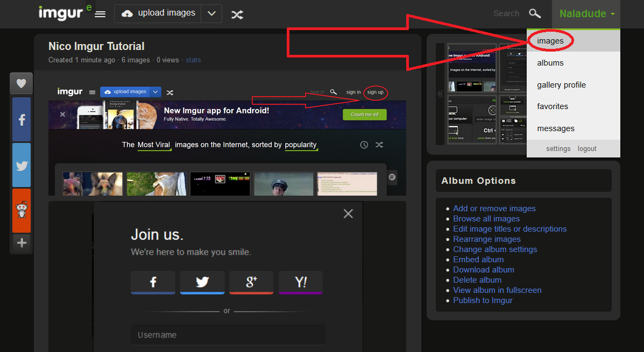Close the Join us dialog

click(x=348, y=213)
